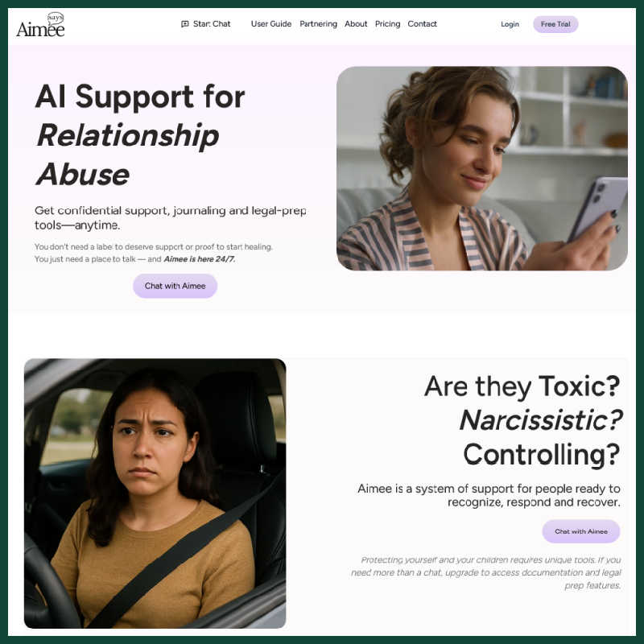This screenshot has height=644, width=644.
Task: Click the italic upgrade note about legal prep features
Action: (x=486, y=572)
